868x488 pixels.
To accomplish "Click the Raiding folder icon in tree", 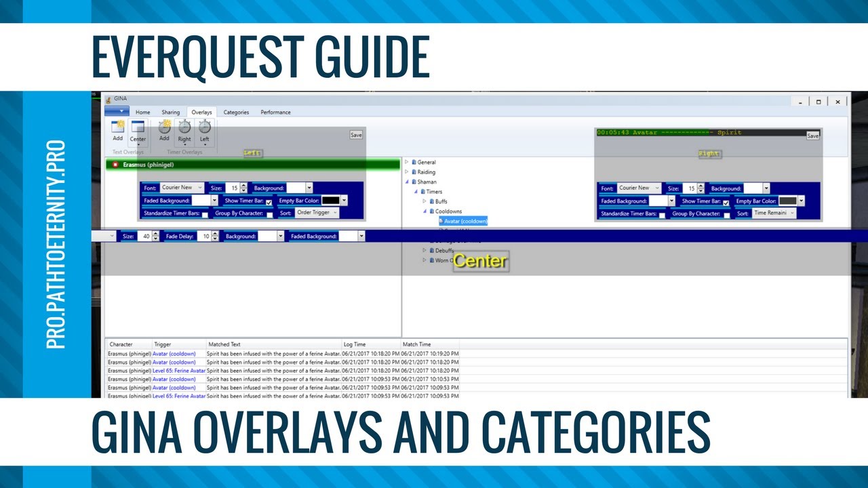I will pyautogui.click(x=414, y=172).
